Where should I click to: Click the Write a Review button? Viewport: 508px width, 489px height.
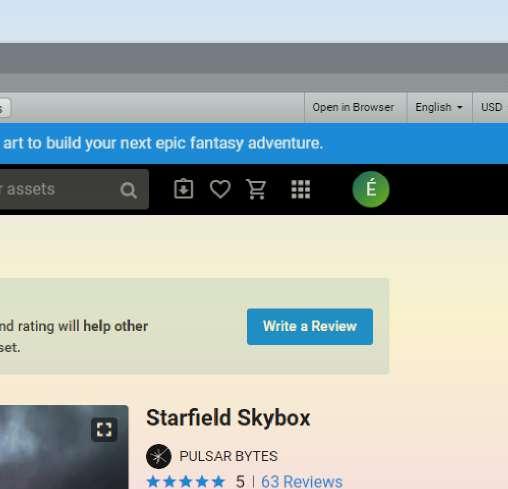[x=310, y=327]
